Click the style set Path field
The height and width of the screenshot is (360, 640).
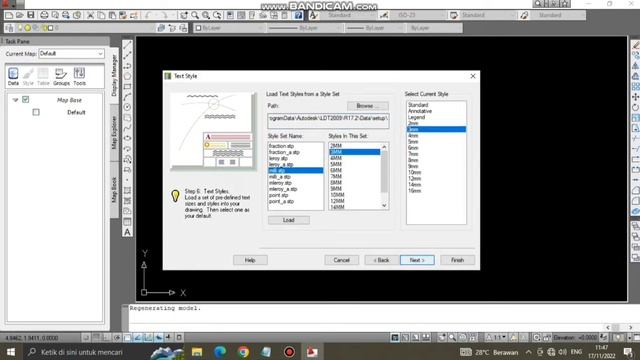click(328, 120)
